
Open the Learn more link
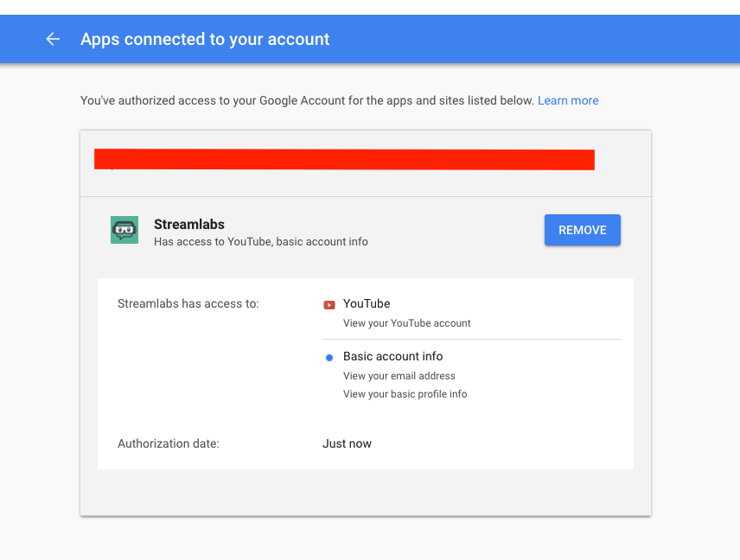point(568,101)
